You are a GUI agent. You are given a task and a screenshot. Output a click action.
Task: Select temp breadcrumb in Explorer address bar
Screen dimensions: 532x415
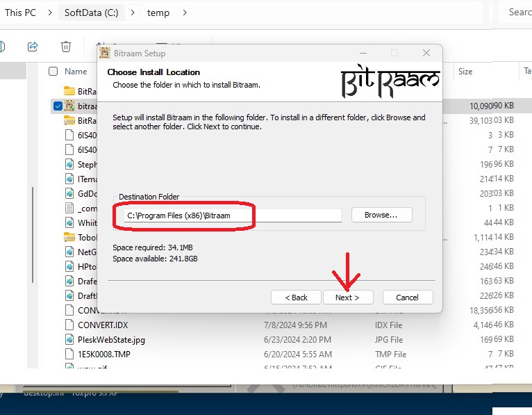click(158, 13)
